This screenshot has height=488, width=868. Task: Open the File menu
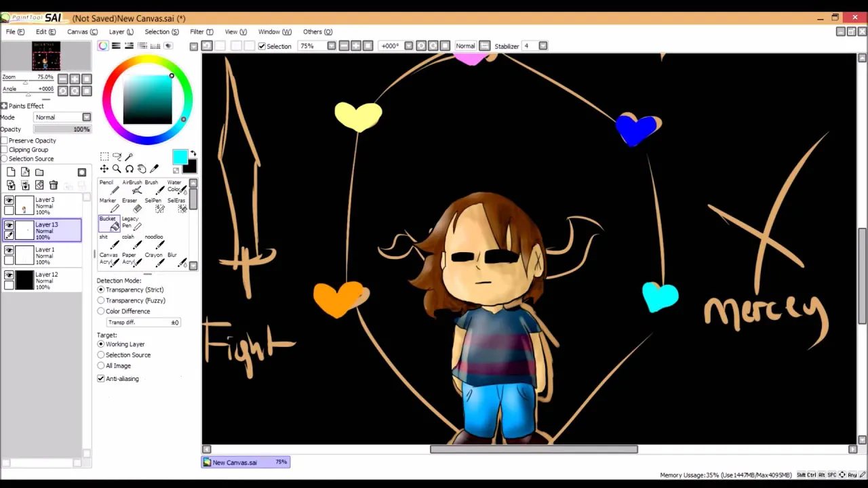pos(16,32)
